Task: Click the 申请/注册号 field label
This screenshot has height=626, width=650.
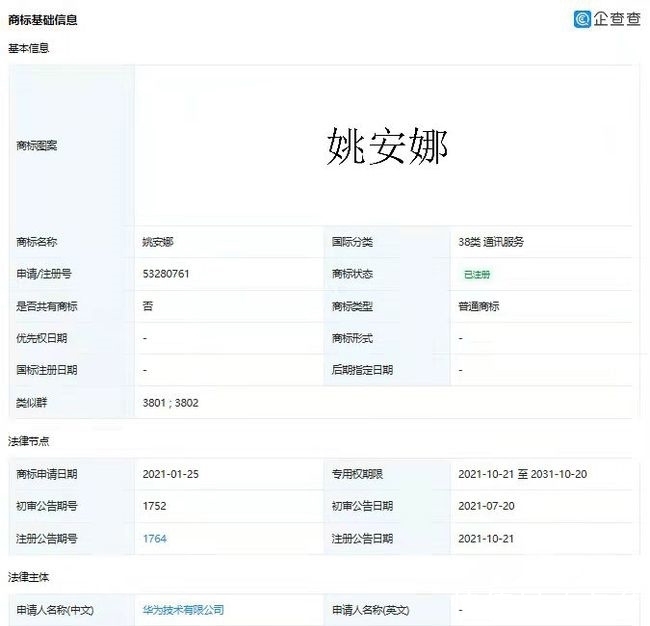Action: [x=44, y=274]
